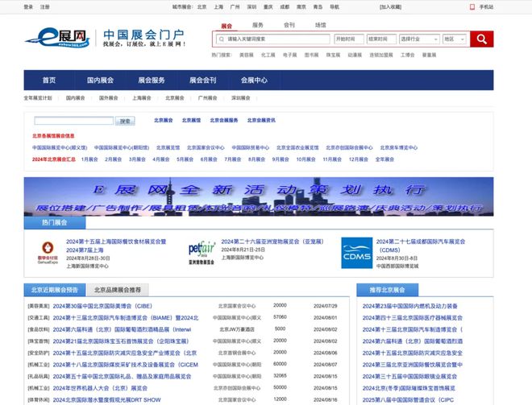Click the 北京会展资讯 link

pyautogui.click(x=261, y=120)
